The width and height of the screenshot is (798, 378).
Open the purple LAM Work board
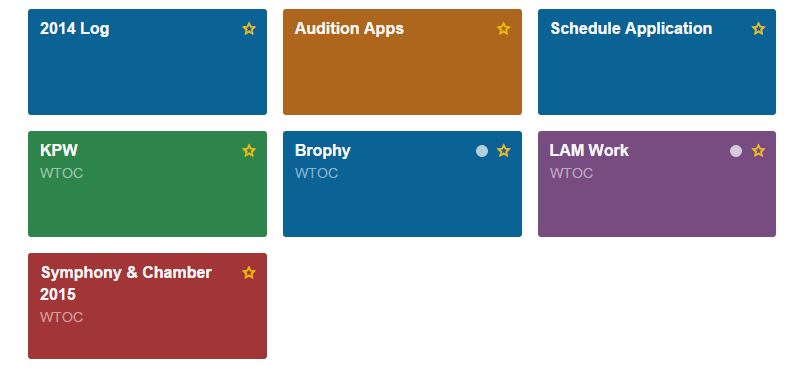click(657, 184)
